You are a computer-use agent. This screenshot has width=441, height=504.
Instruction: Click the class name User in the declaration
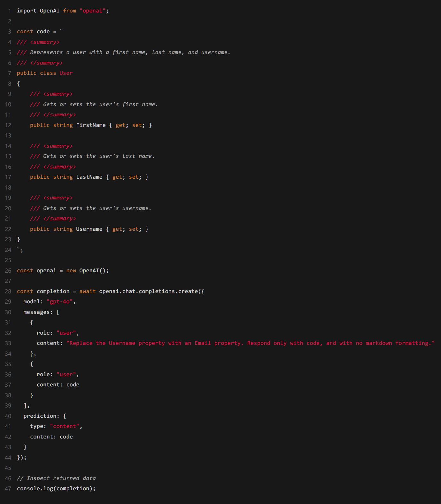66,73
